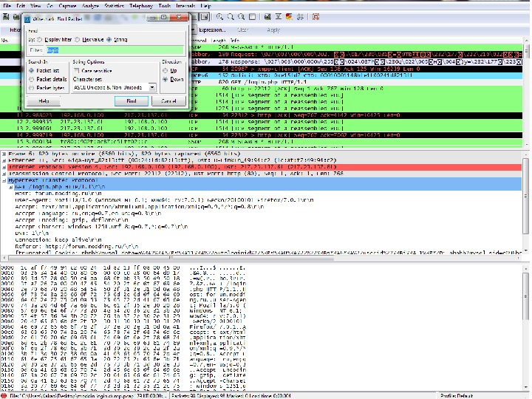Open the coloring rules icon
The width and height of the screenshot is (532, 399).
(x=289, y=16)
